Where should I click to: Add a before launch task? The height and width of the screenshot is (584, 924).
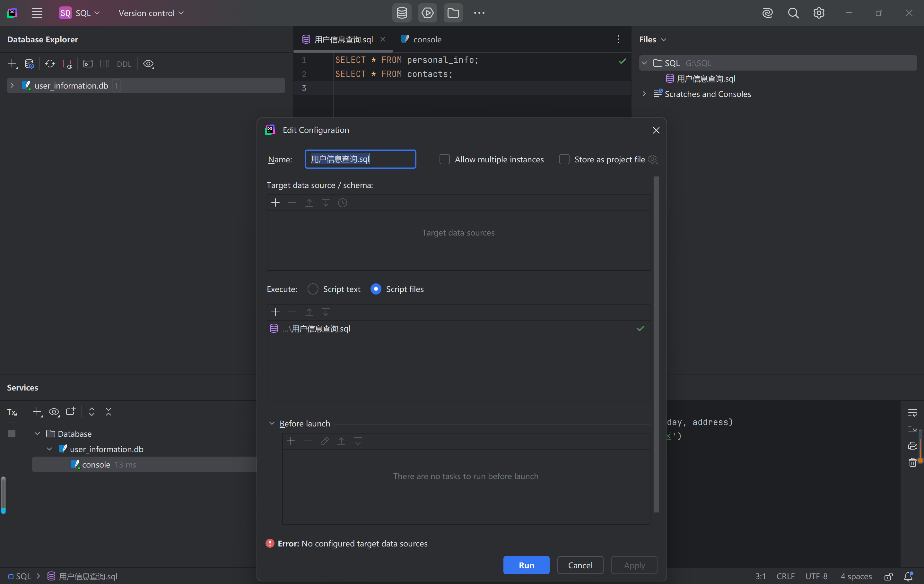point(291,441)
